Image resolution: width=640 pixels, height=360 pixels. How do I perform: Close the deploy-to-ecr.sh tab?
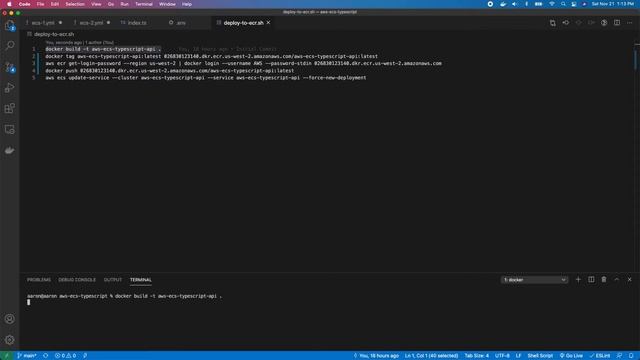click(269, 23)
